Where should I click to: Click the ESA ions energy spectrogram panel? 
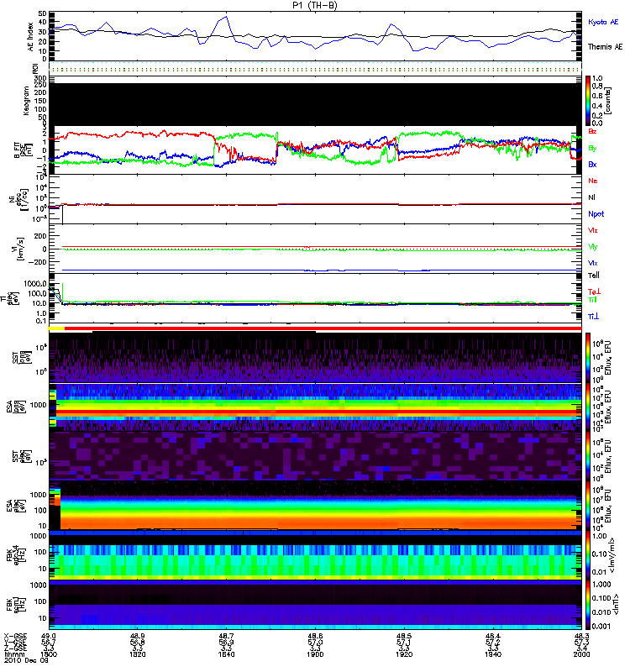[315, 407]
